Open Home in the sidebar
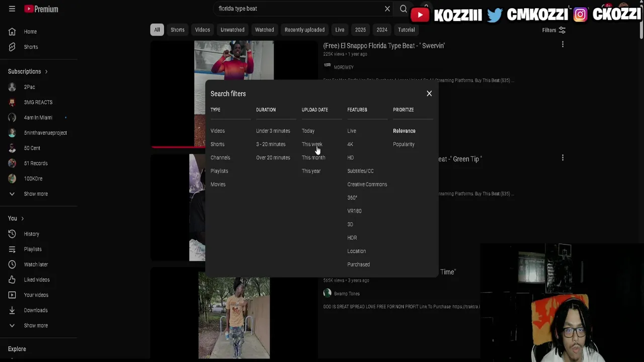The height and width of the screenshot is (362, 644). pos(30,32)
